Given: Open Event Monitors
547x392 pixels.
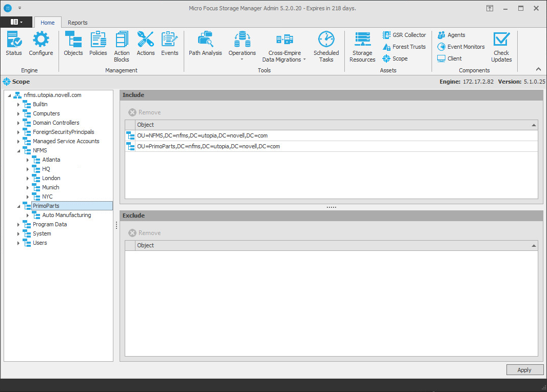Looking at the screenshot, I should (x=461, y=47).
